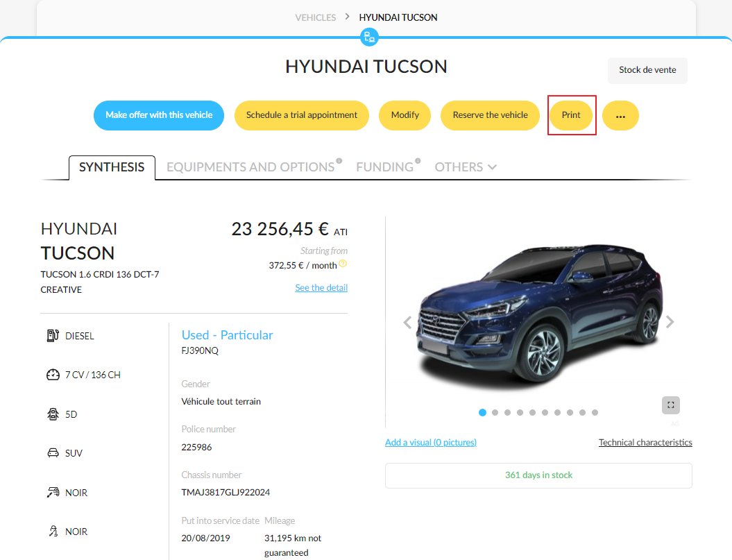This screenshot has width=732, height=560.
Task: Open the more actions ellipsis button
Action: coord(620,115)
